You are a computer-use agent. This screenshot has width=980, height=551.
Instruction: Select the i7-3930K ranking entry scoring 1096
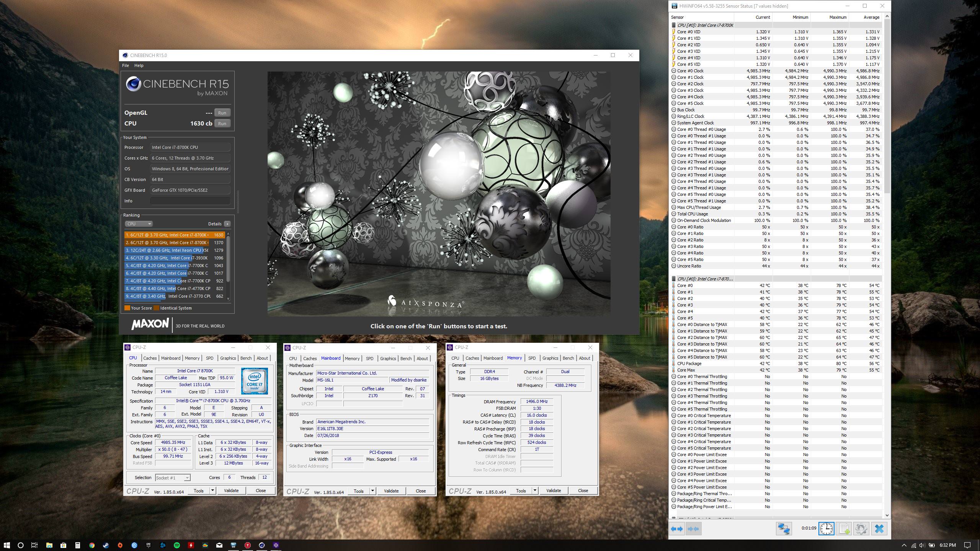175,258
